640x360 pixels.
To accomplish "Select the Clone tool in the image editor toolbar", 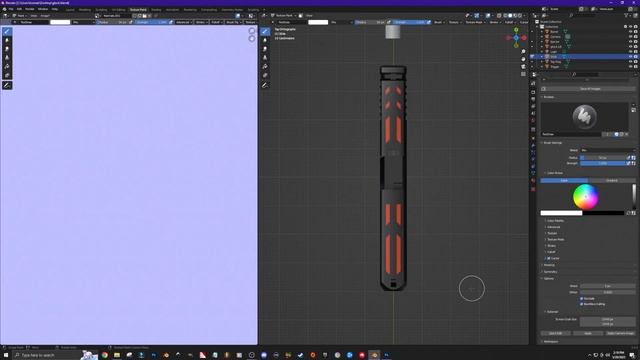I will pyautogui.click(x=7, y=58).
